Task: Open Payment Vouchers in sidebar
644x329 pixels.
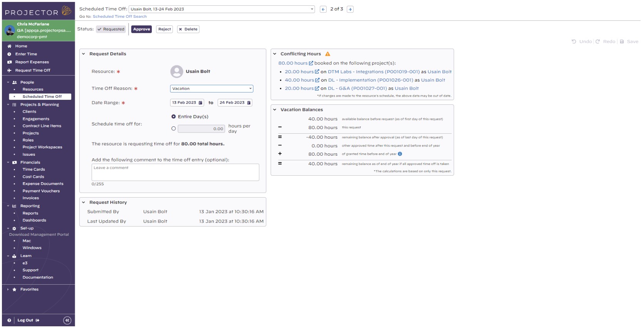Action: tap(41, 191)
